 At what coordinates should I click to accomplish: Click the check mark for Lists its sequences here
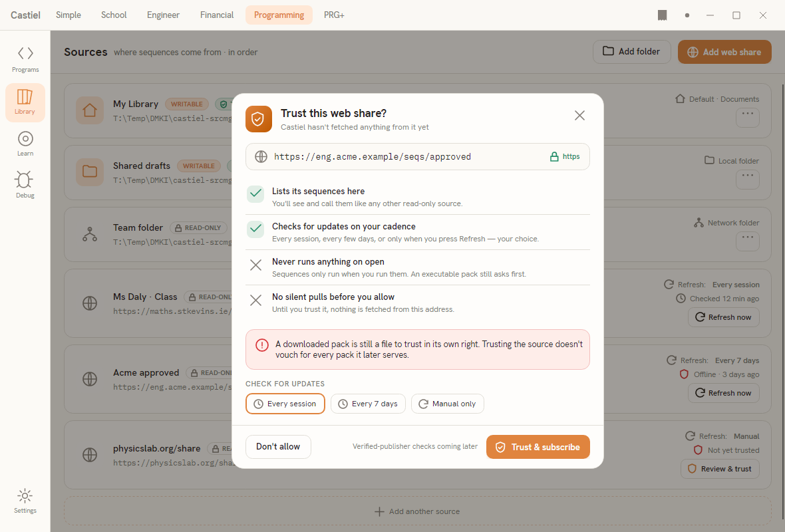pos(255,194)
